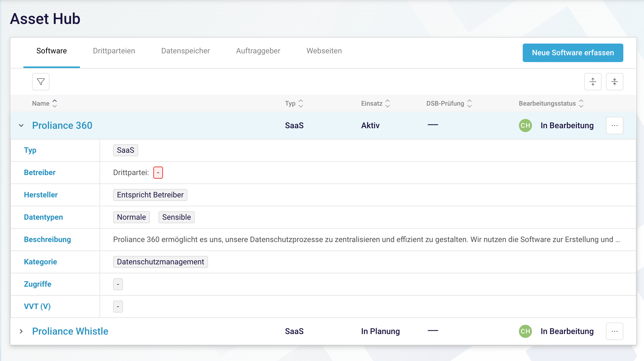Expand the Proliance Whistle row chevron
The width and height of the screenshot is (644, 361).
[21, 331]
